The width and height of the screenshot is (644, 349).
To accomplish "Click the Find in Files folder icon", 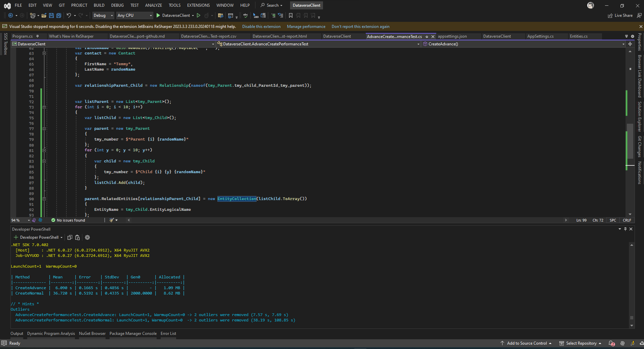I will (220, 15).
